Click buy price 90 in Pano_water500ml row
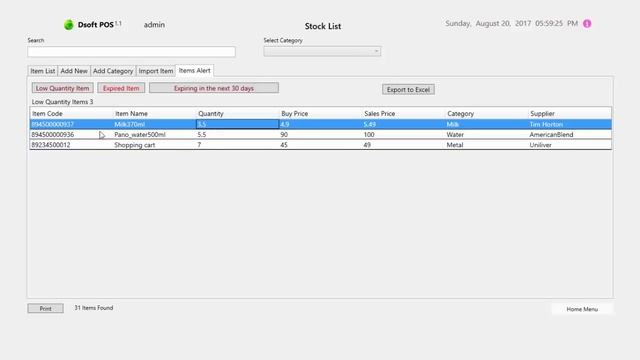Screen dimensions: 640x360 pos(321,134)
